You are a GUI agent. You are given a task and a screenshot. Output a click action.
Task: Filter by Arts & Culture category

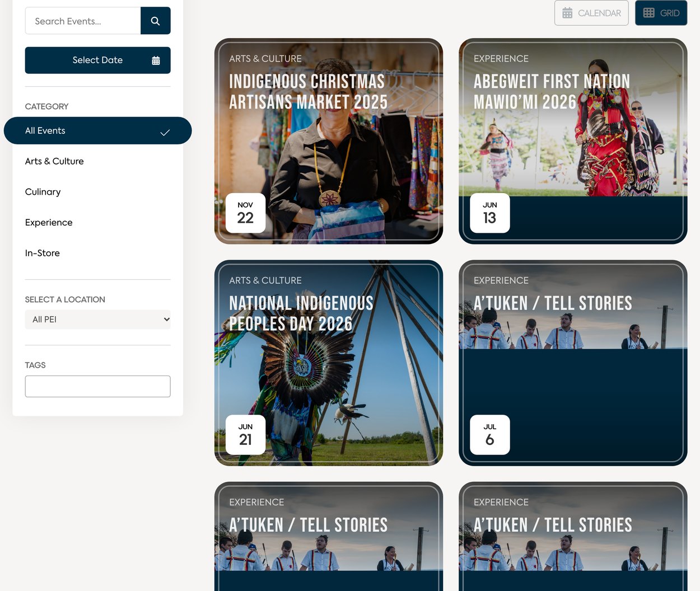click(54, 161)
